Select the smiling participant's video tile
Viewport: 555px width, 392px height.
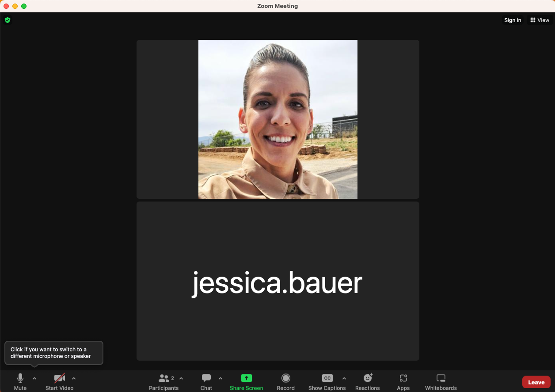(278, 119)
